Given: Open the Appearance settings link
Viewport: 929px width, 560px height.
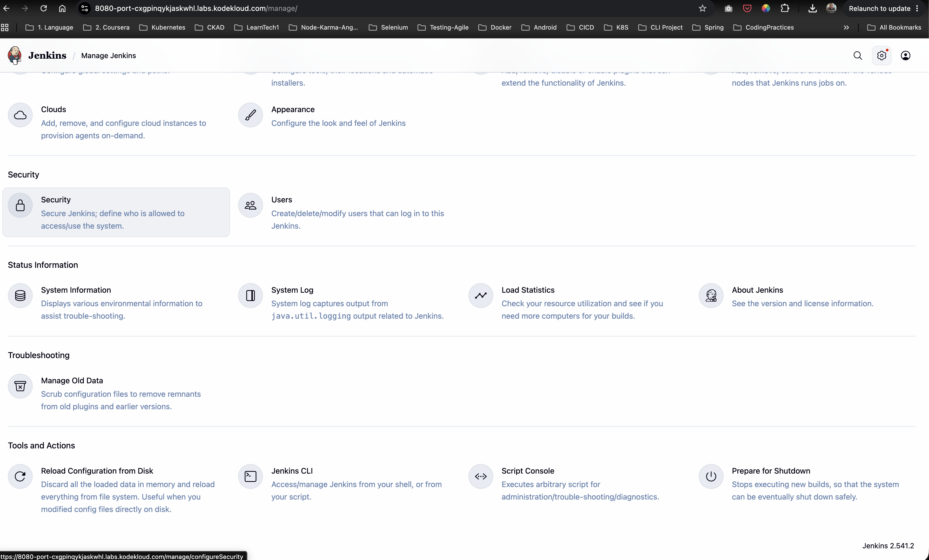Looking at the screenshot, I should 293,109.
